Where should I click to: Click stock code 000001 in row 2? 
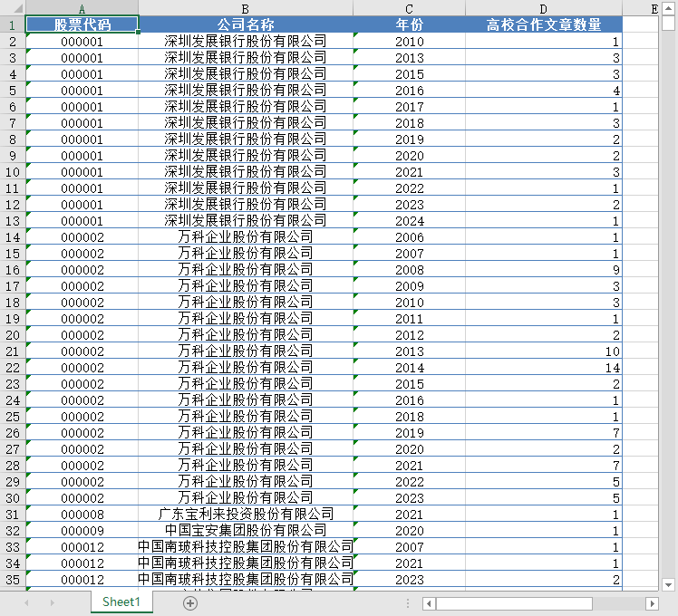(82, 42)
